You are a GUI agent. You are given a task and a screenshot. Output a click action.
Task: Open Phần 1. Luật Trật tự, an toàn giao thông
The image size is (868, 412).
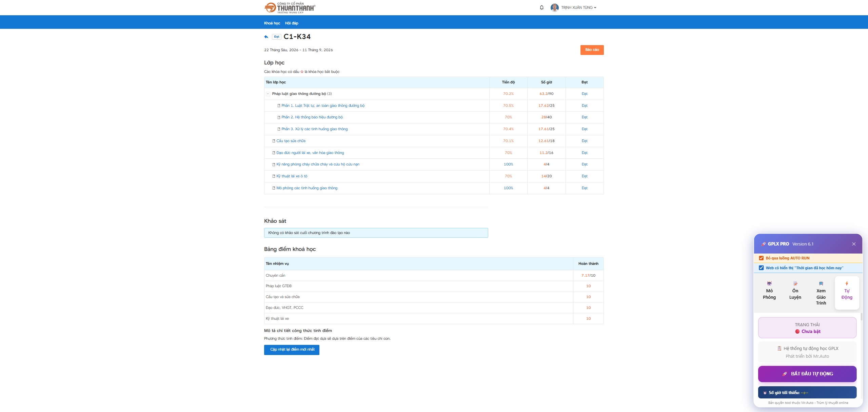pos(323,105)
